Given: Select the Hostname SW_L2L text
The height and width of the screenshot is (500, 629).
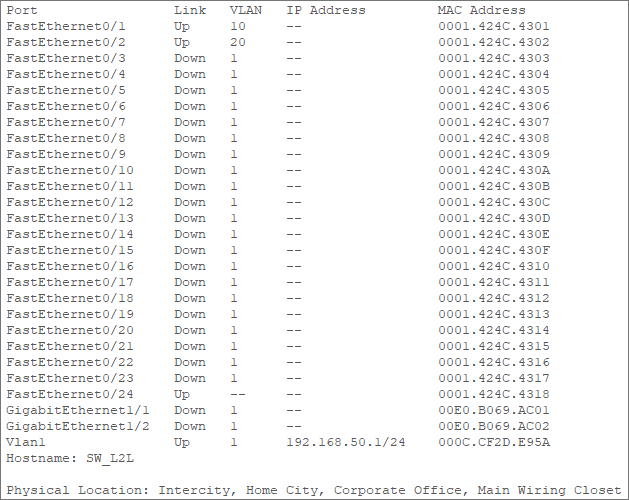Looking at the screenshot, I should pos(70,458).
